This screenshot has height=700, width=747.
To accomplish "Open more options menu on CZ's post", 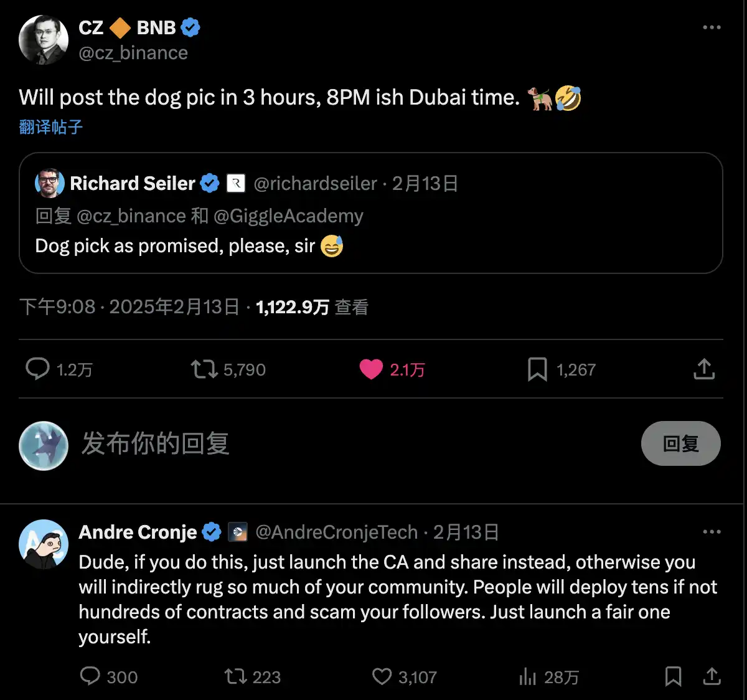I will pyautogui.click(x=712, y=27).
